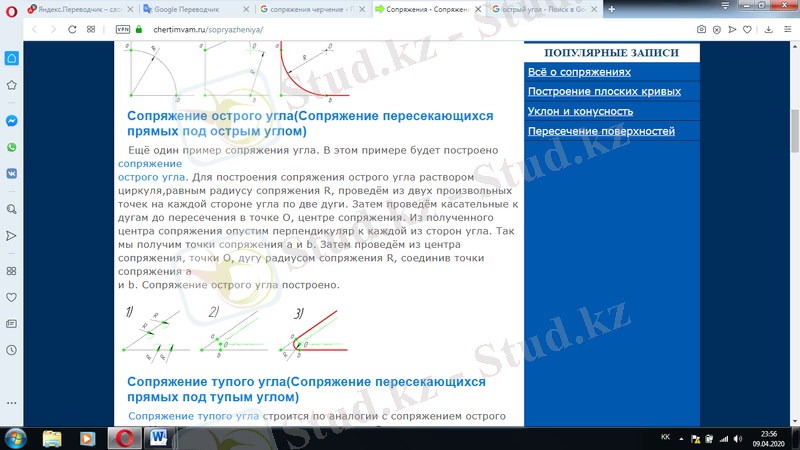Open the ad blocker shield icon

(x=717, y=30)
